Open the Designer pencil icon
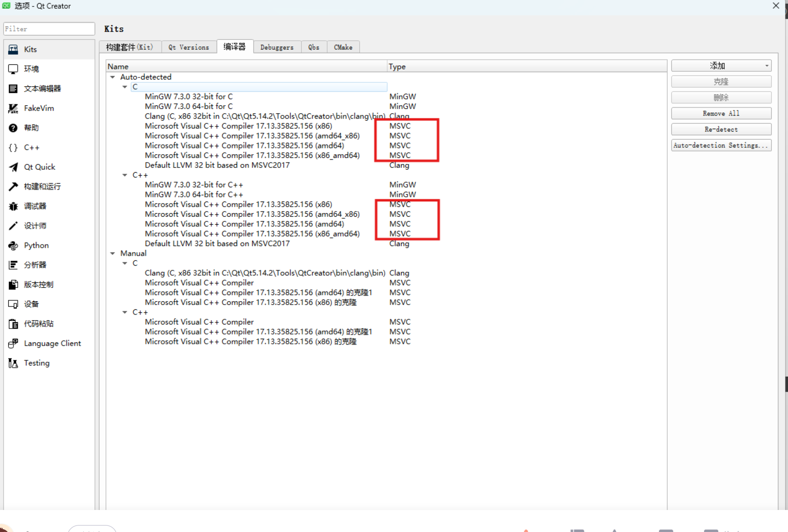Image resolution: width=788 pixels, height=532 pixels. point(13,226)
